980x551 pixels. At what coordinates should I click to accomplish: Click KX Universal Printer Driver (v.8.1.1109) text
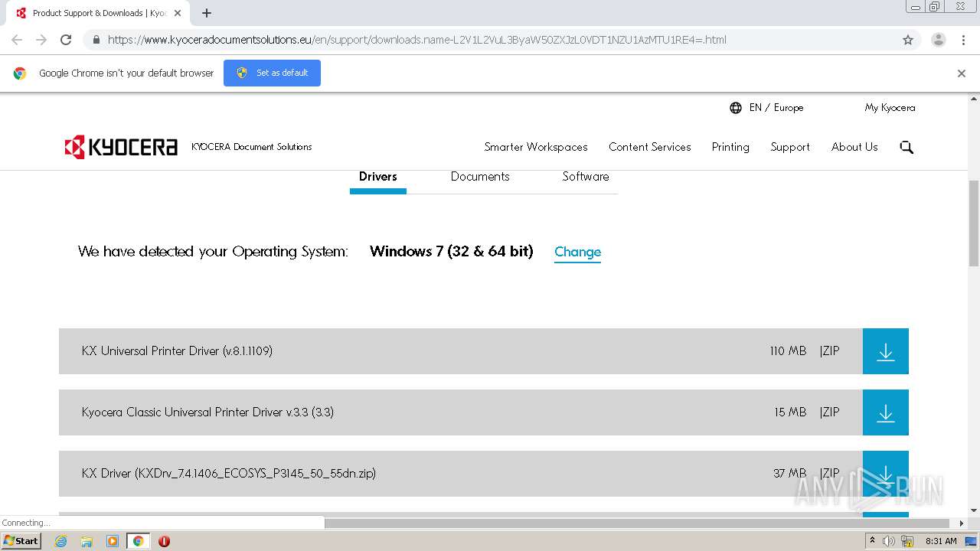[x=177, y=351]
